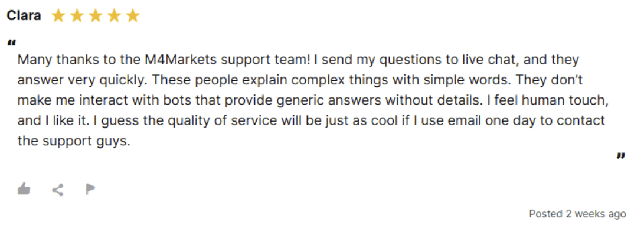The width and height of the screenshot is (644, 238).
Task: Click the fourth rating star
Action: pyautogui.click(x=114, y=16)
